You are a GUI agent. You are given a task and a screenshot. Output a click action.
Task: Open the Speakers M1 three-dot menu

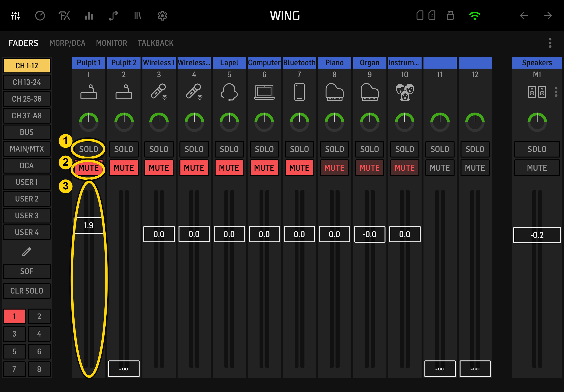point(556,92)
